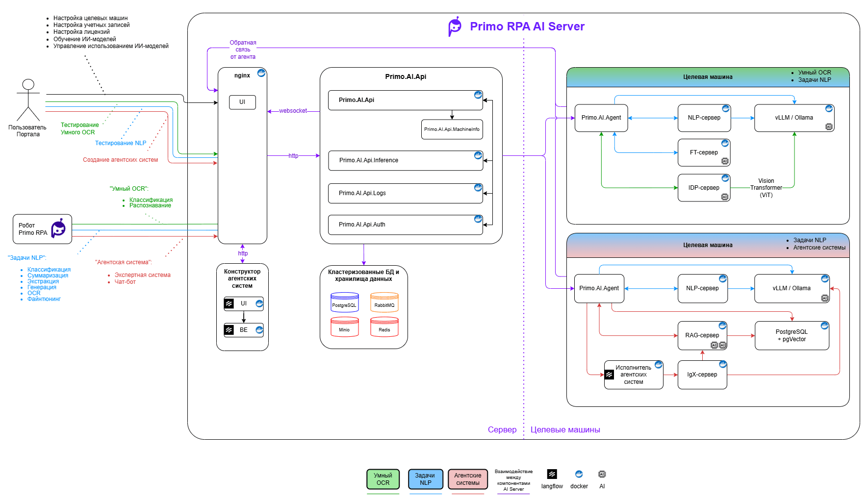Select the Primo.AI.Api.Inference block

(x=405, y=160)
